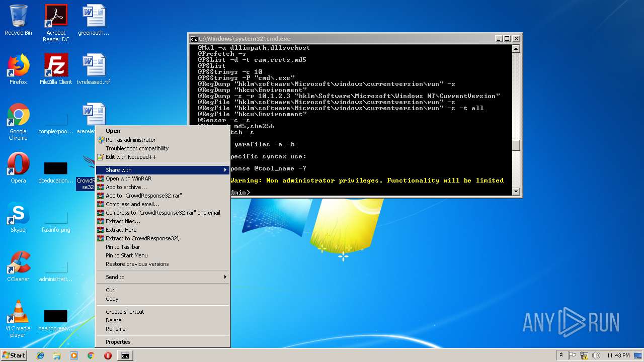Screen dimensions: 644x362
Task: Open cmd.exe window system menu icon
Action: (x=194, y=39)
